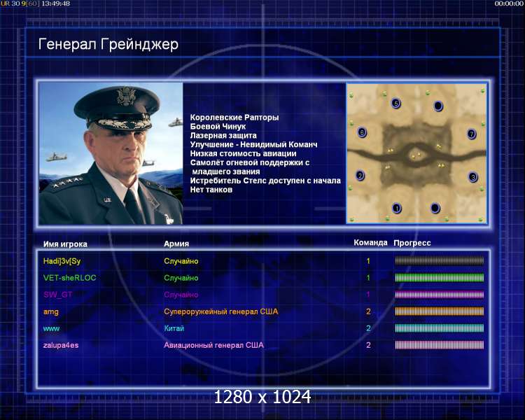
Task: Click start position marker 1 on minimap
Action: click(x=397, y=209)
